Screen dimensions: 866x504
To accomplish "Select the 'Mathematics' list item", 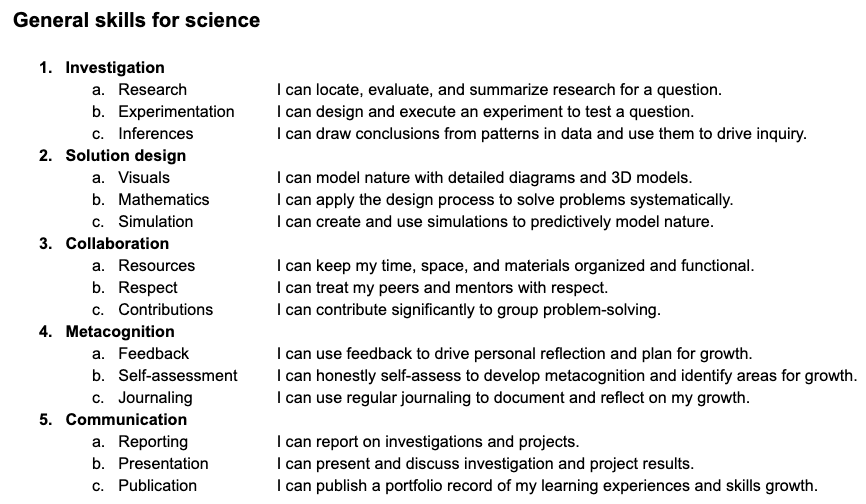I will tap(164, 199).
